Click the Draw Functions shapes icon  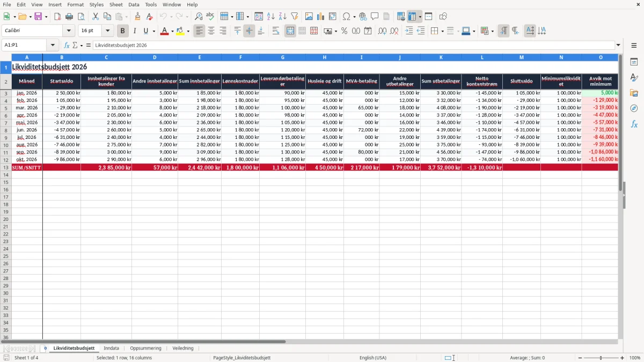point(443,17)
